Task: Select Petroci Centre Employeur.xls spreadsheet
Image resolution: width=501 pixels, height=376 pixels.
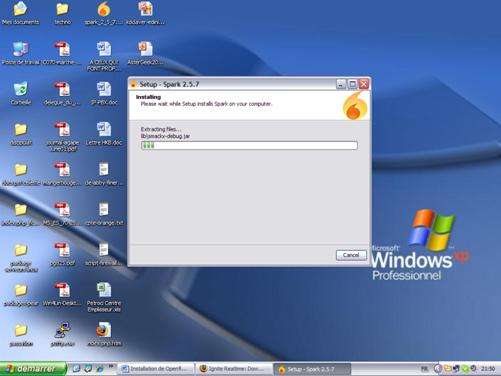Action: [104, 297]
